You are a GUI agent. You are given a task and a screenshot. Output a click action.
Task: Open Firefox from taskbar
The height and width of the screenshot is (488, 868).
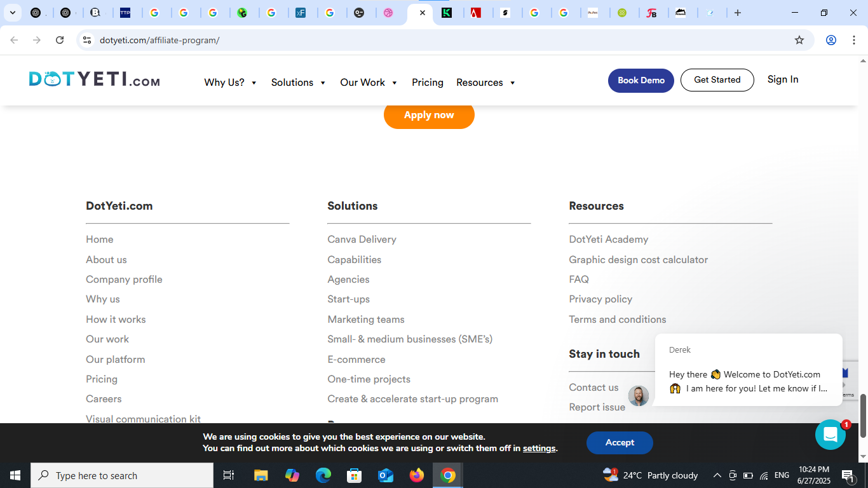point(417,475)
